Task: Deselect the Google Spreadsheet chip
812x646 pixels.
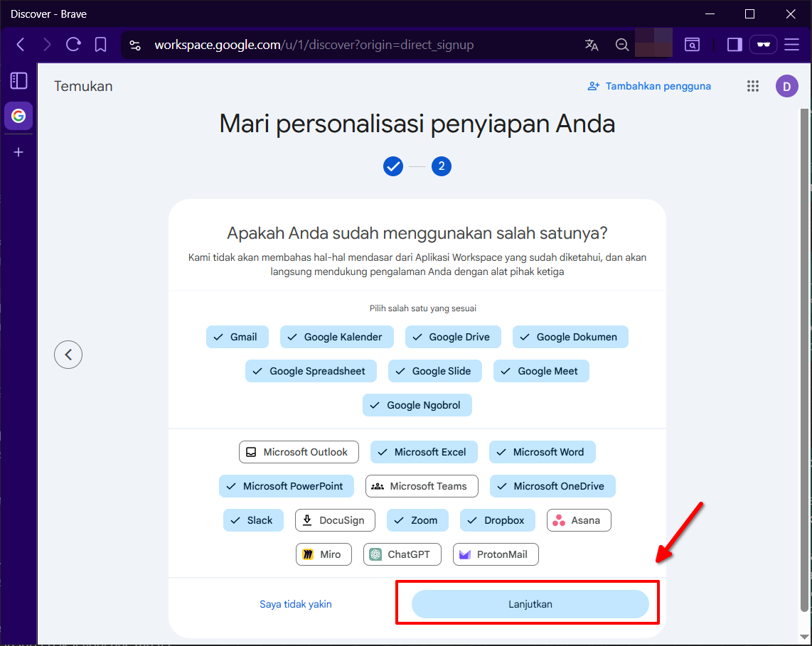Action: (x=311, y=371)
